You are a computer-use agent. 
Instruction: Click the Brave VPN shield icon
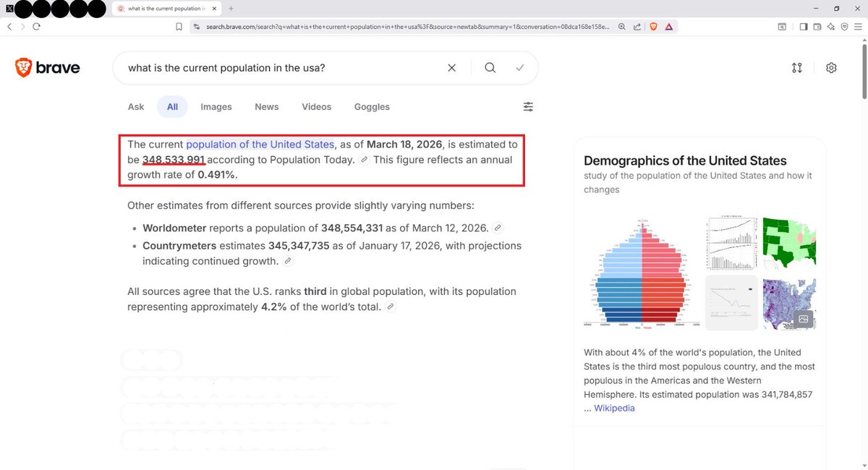pyautogui.click(x=845, y=26)
